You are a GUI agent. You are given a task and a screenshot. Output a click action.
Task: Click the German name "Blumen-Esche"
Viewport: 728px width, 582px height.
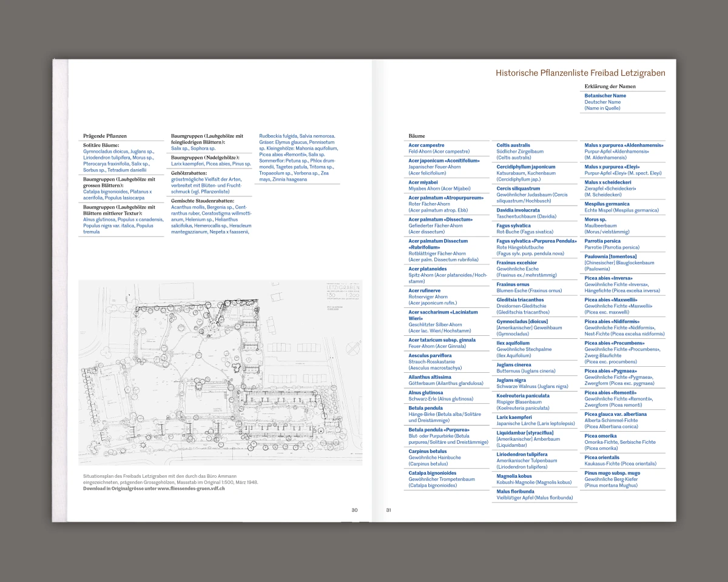pyautogui.click(x=511, y=290)
